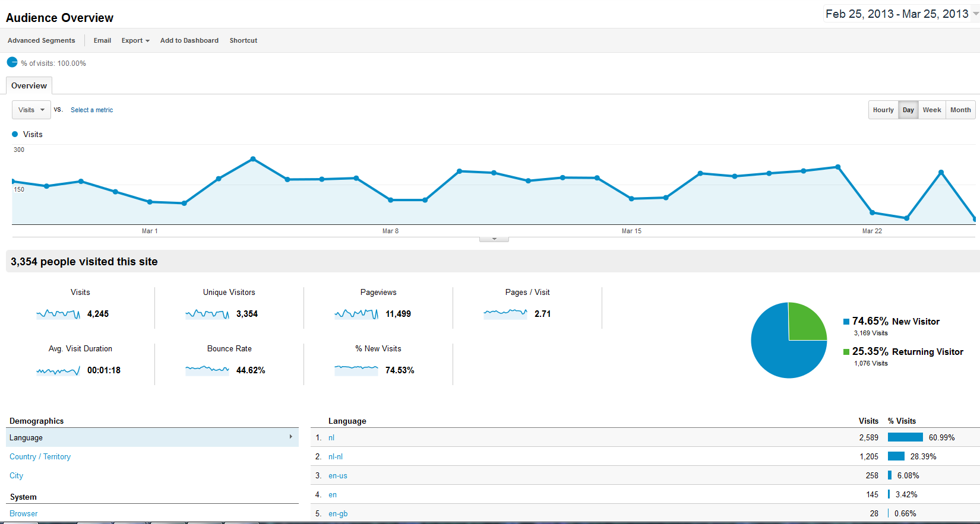Click the blue slice of the pie chart
Screen dimensions: 980x524
pyautogui.click(x=778, y=350)
